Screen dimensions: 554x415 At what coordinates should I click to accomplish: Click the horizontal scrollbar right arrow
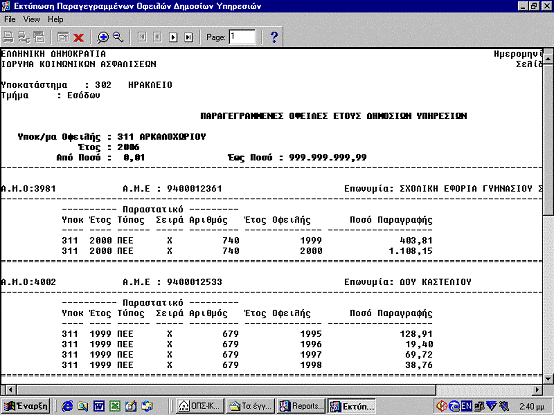coord(538,390)
